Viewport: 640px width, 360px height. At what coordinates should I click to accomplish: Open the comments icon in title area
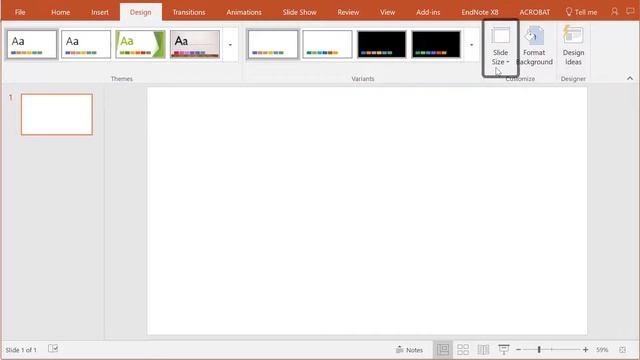[x=630, y=11]
